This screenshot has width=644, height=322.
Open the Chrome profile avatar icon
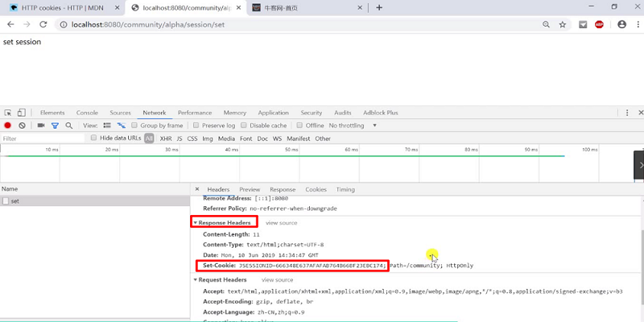(x=621, y=25)
